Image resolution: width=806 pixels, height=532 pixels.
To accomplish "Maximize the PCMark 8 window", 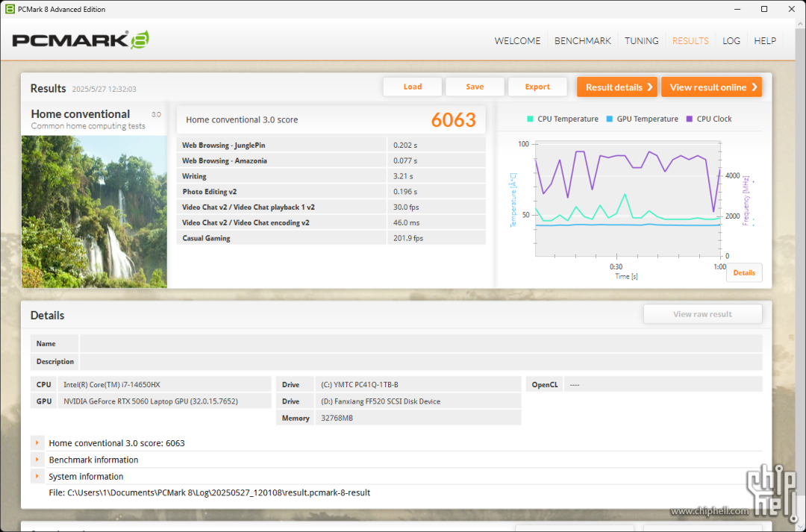I will (x=764, y=9).
